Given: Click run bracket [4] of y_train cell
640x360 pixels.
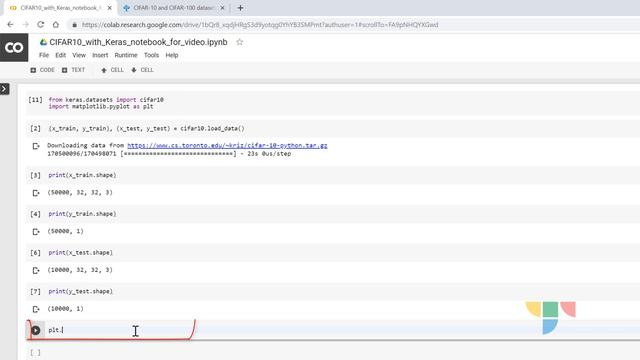Looking at the screenshot, I should (x=35, y=214).
